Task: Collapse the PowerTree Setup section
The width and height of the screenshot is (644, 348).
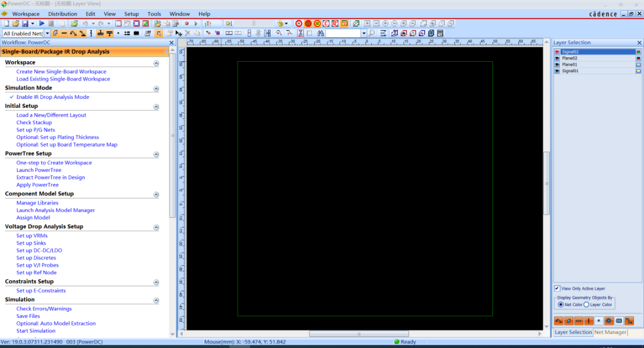Action: click(156, 155)
